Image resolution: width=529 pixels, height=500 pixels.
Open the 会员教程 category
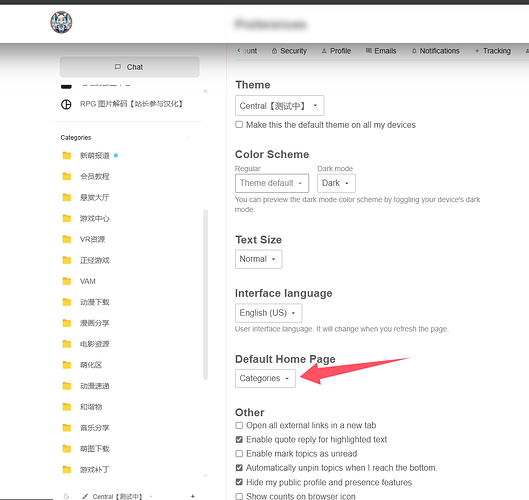[x=95, y=176]
